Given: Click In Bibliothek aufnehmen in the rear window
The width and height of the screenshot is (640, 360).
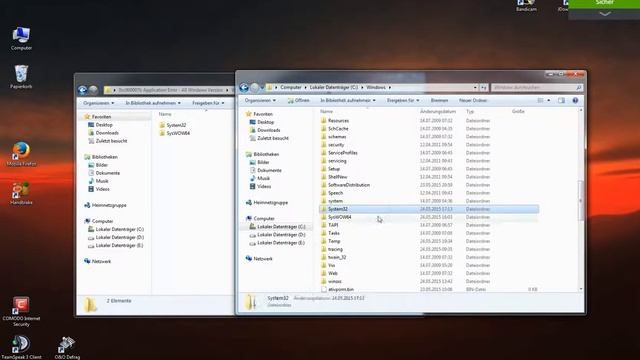Looking at the screenshot, I should 153,103.
